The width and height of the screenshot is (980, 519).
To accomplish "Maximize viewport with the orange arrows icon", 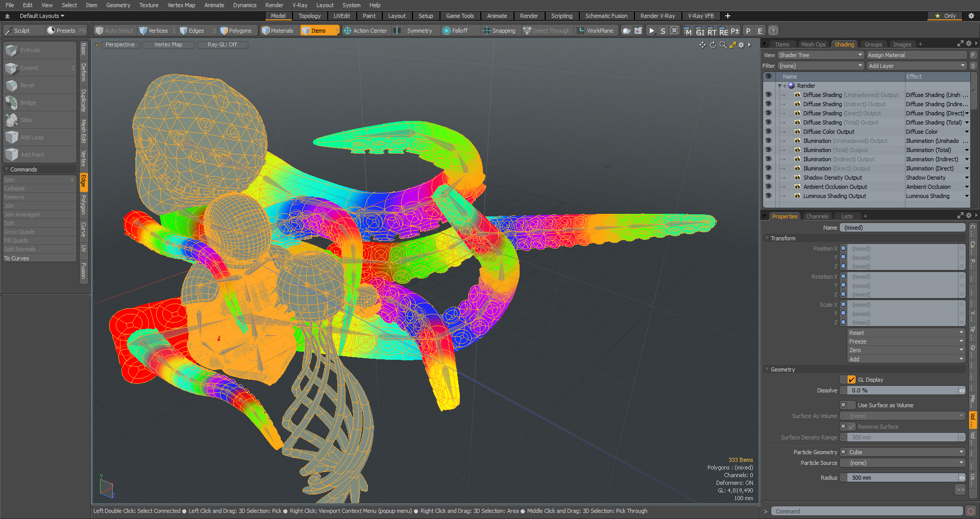I will (x=732, y=45).
